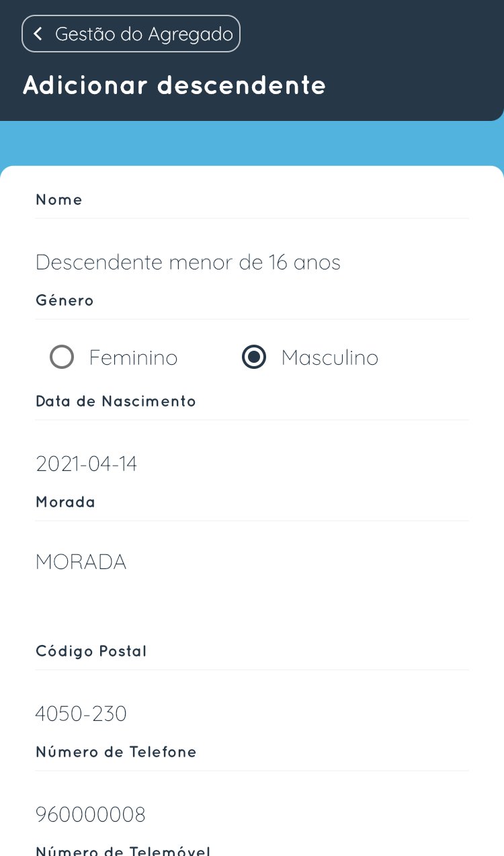
Task: Click the Número de Telemóvel label
Action: (123, 849)
